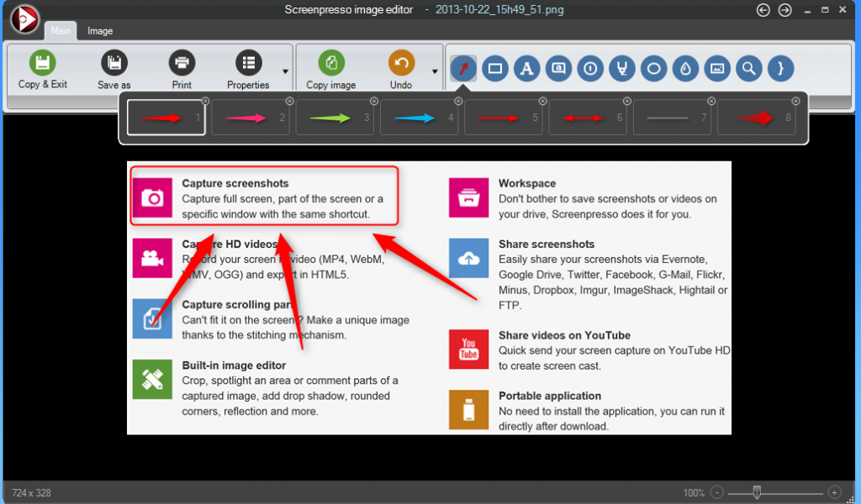Click the zoom slider handle
The image size is (861, 504).
click(x=757, y=491)
